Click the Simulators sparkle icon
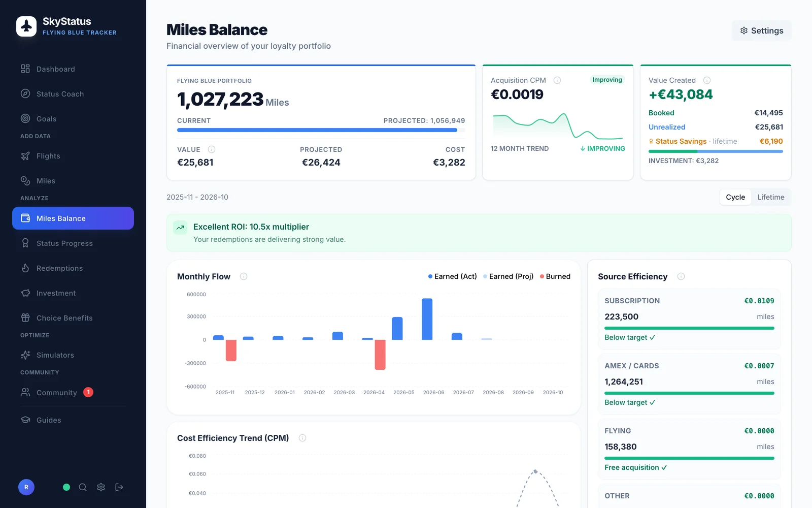Image resolution: width=812 pixels, height=508 pixels. (x=25, y=355)
